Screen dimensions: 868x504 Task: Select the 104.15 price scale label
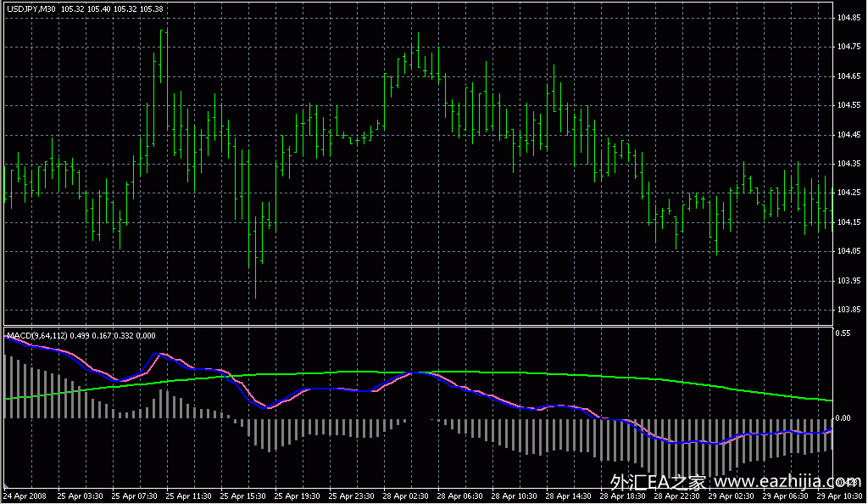pos(849,222)
